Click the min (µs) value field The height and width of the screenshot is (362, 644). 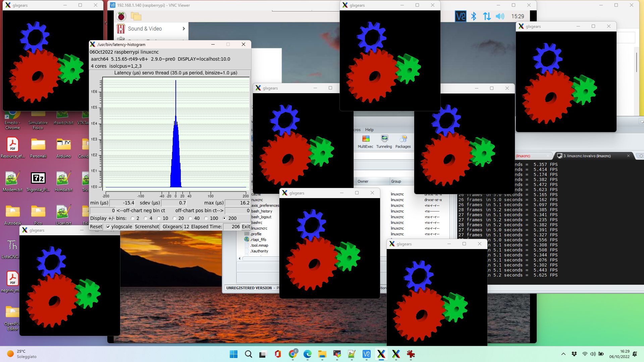point(123,203)
